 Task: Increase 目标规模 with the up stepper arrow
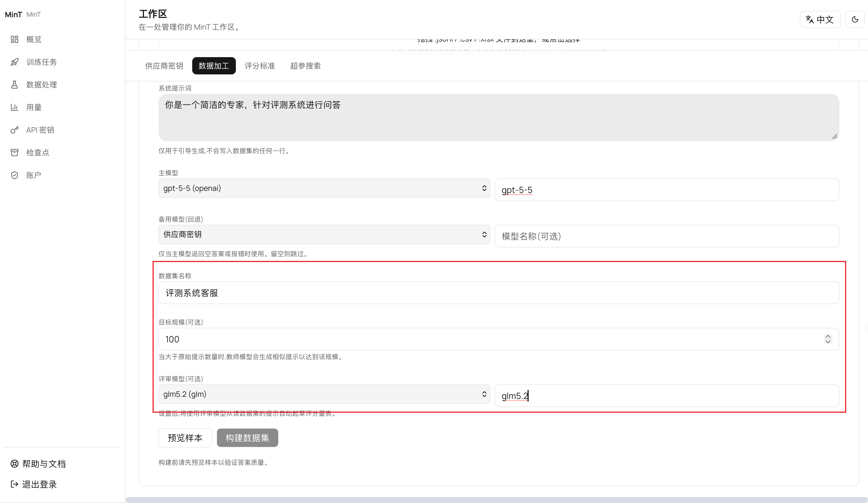(828, 337)
